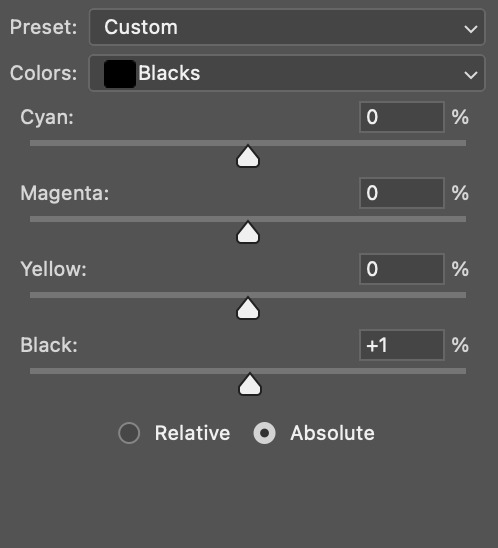Click the Preset dropdown chevron arrow

pos(470,29)
